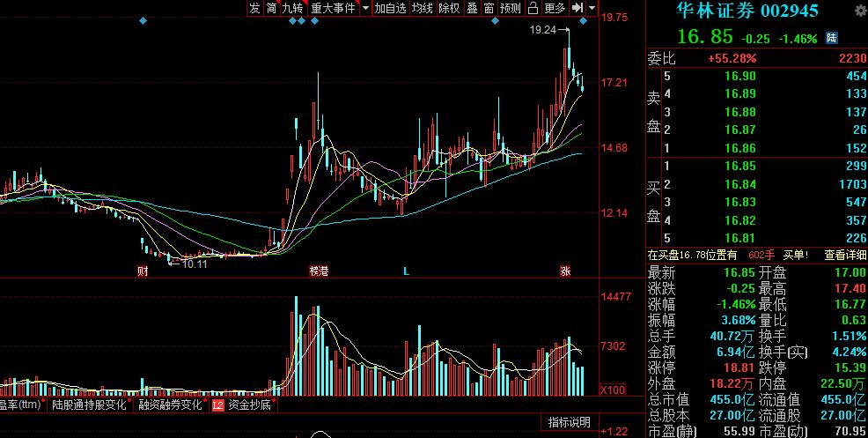The image size is (868, 438).
Task: Click the 金额 value 6.94亿
Action: tap(736, 352)
